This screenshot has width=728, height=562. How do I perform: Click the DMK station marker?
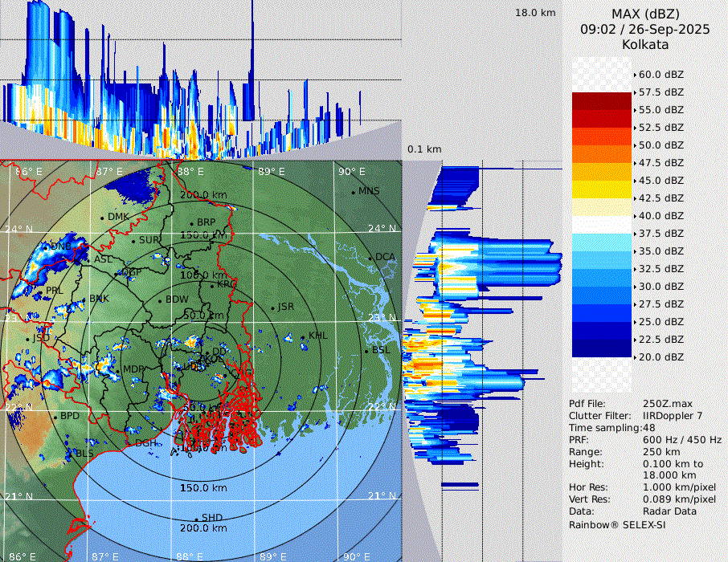(103, 218)
